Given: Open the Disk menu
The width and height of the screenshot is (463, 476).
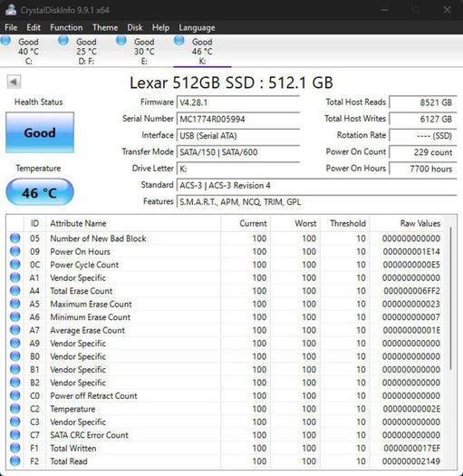Looking at the screenshot, I should (135, 27).
